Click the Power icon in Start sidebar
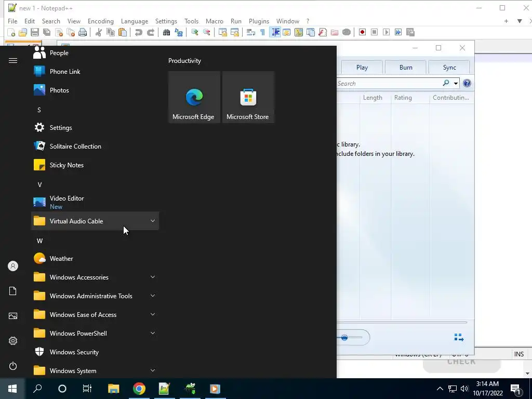This screenshot has height=399, width=532. click(13, 366)
